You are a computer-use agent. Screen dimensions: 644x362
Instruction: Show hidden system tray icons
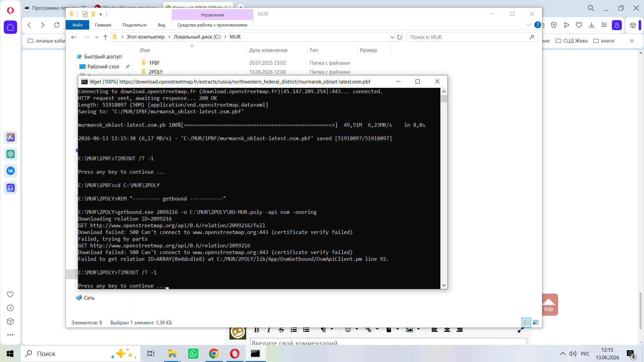click(x=563, y=354)
